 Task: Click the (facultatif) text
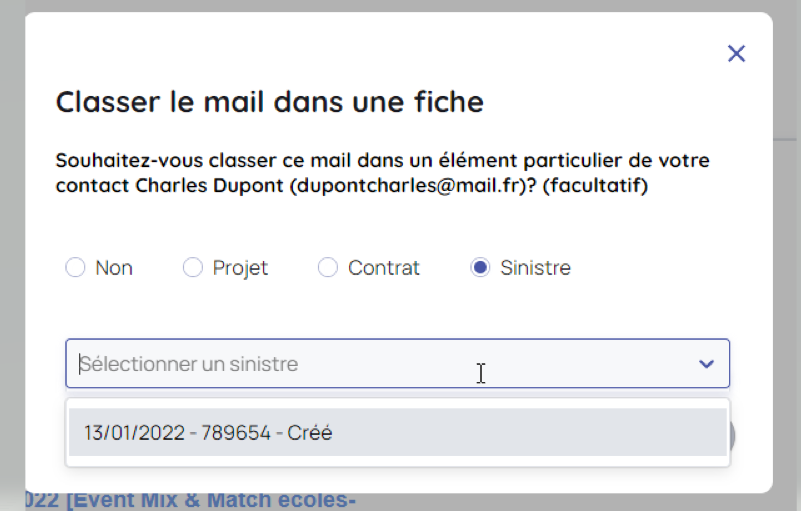[598, 186]
